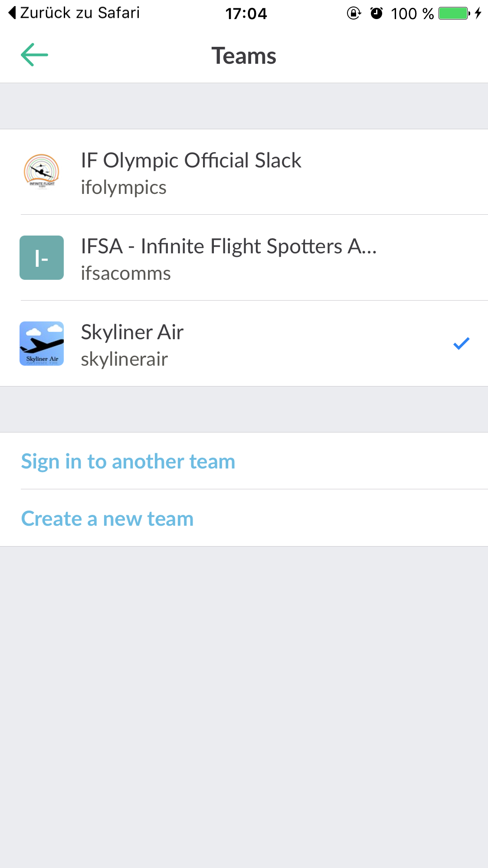Tap the charging bolt icon

478,13
